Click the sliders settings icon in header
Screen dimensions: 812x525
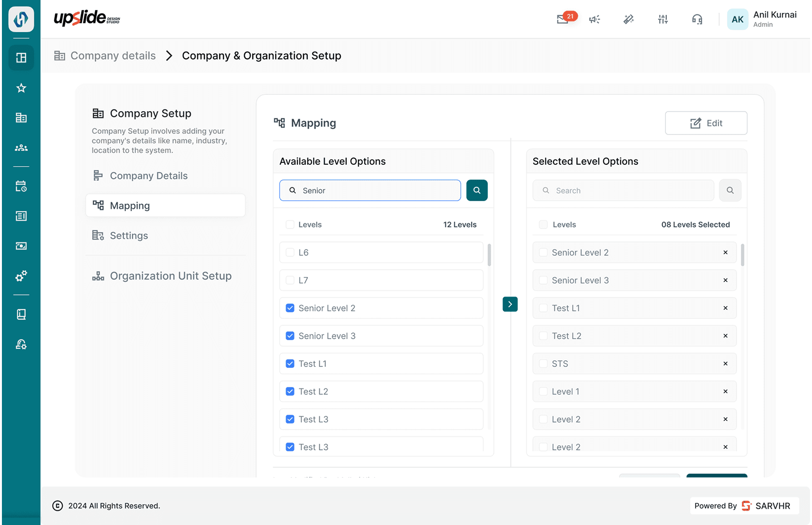pyautogui.click(x=663, y=19)
